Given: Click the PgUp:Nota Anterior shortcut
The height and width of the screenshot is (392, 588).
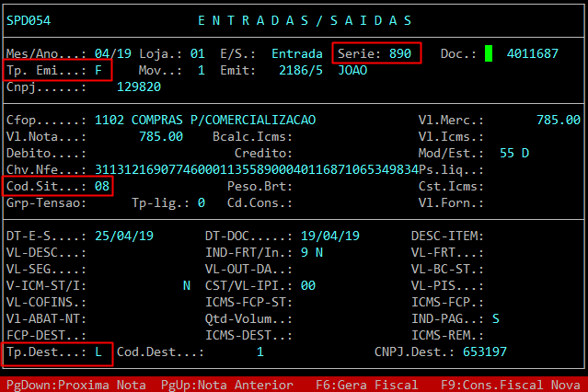Looking at the screenshot, I should click(x=227, y=385).
